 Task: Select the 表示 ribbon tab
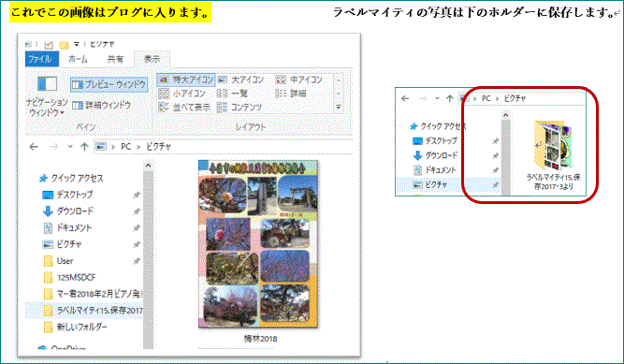pos(152,59)
